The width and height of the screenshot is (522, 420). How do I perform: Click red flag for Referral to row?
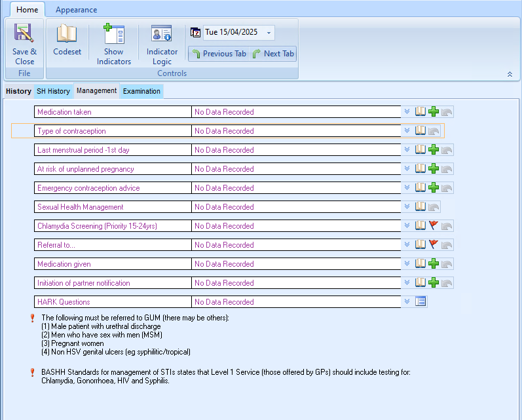(434, 244)
